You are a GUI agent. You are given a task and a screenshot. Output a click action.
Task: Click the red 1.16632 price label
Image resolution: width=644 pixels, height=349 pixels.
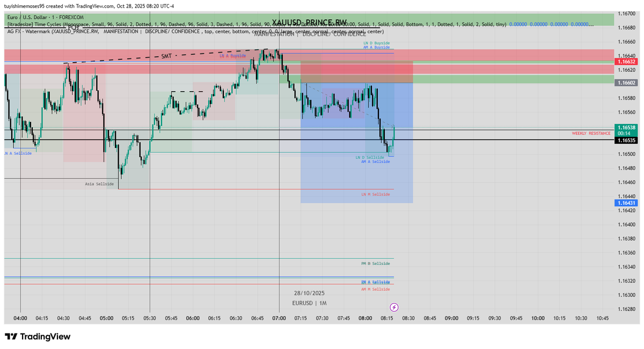(626, 62)
